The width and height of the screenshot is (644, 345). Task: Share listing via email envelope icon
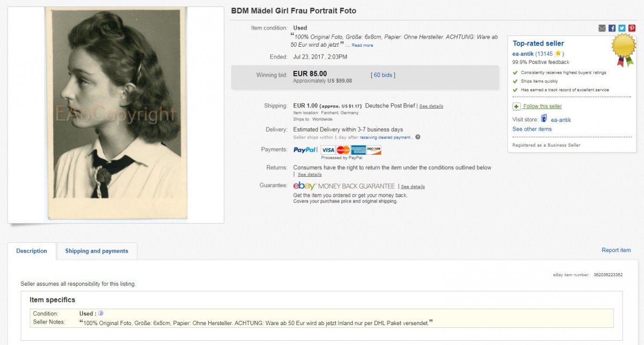[602, 28]
